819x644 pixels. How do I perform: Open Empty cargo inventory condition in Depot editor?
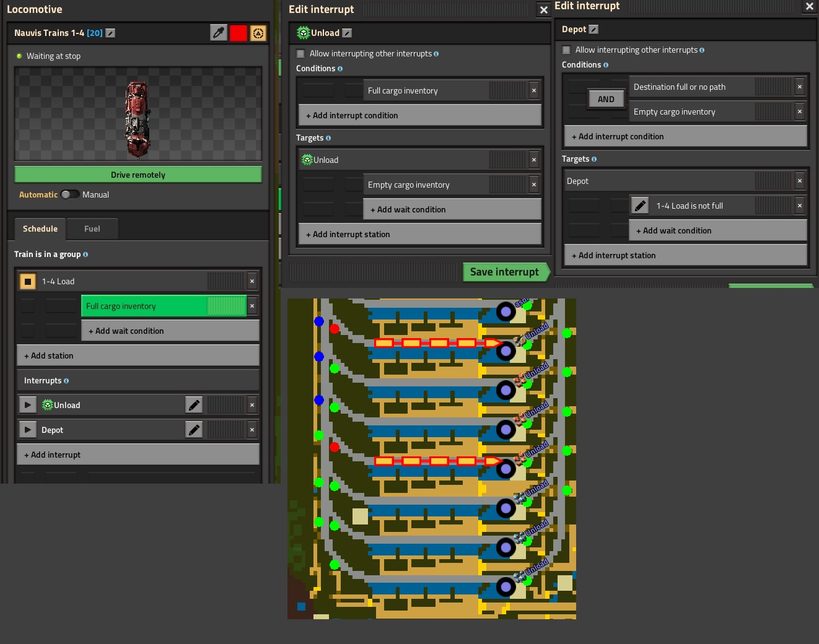coord(711,111)
